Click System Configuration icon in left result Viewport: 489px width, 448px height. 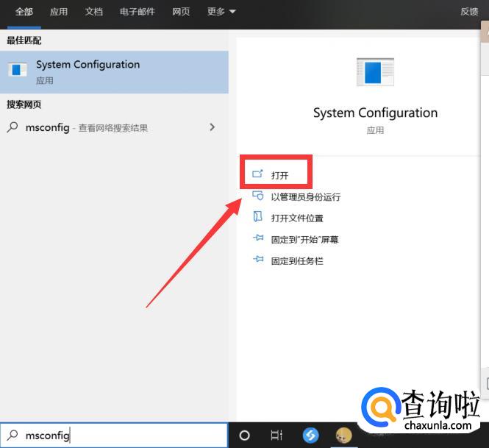tap(17, 70)
